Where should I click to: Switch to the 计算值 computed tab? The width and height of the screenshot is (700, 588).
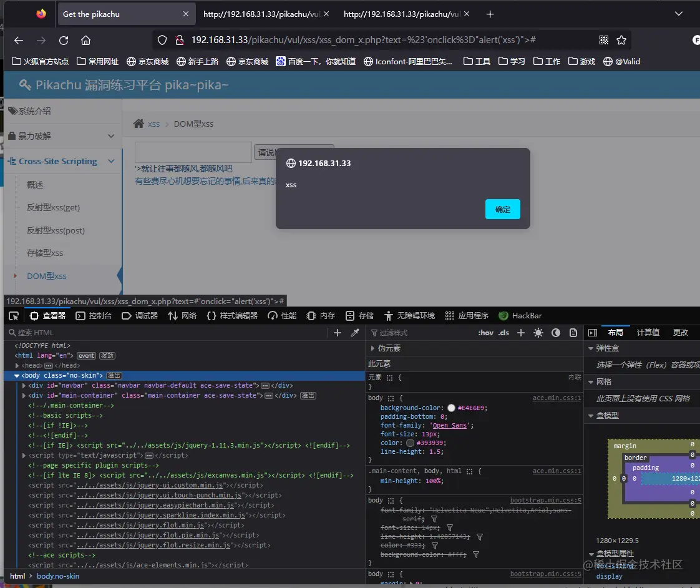click(x=648, y=333)
